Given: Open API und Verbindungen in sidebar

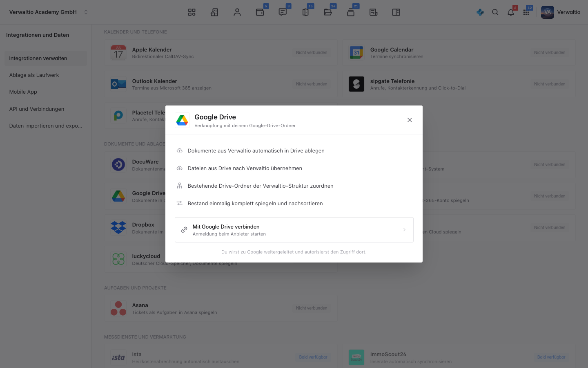Looking at the screenshot, I should point(46,109).
